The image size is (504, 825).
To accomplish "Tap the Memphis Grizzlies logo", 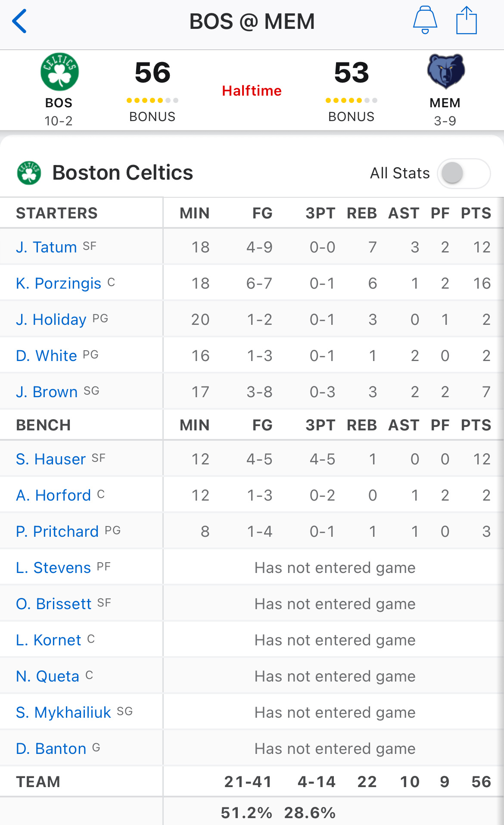I will [x=445, y=71].
